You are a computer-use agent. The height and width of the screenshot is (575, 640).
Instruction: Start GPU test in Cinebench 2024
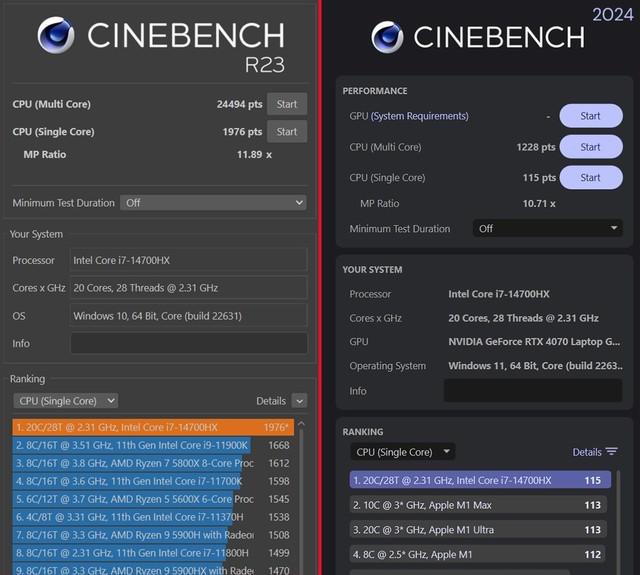tap(591, 116)
